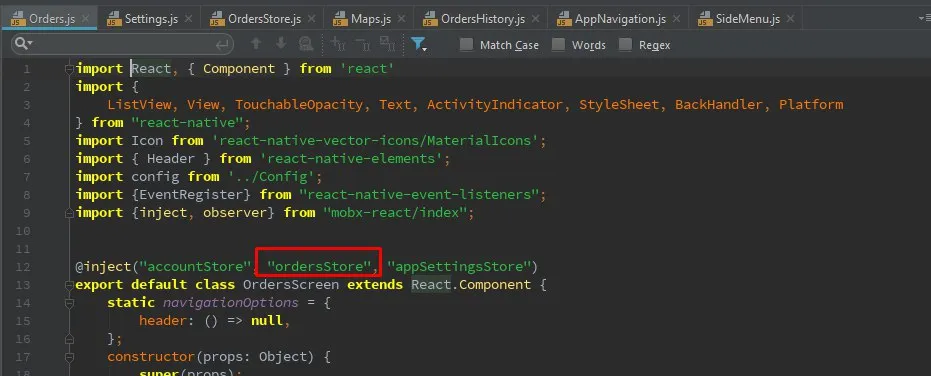Click BackHandler in the import list
The image size is (931, 376).
click(x=718, y=105)
